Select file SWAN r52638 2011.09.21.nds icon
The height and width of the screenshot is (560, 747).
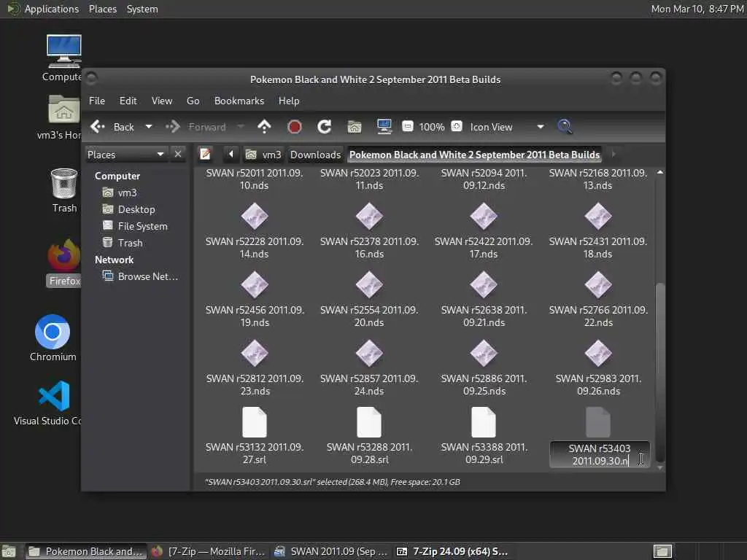(x=484, y=285)
